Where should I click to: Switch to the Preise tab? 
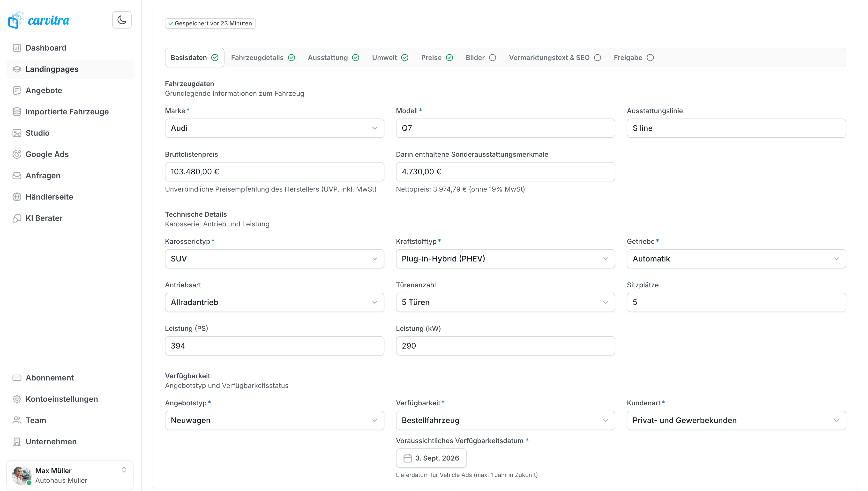point(437,58)
